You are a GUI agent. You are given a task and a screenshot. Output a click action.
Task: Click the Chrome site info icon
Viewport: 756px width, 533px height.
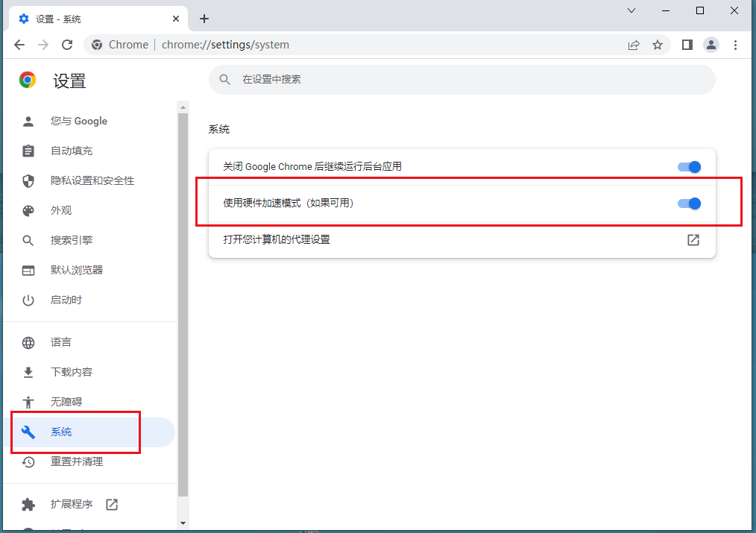tap(97, 45)
